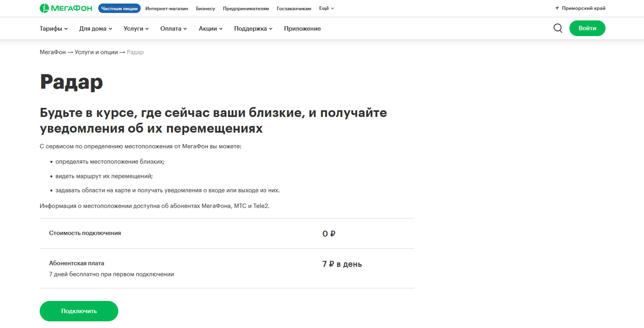Select the Частным лицам tab
The height and width of the screenshot is (328, 644).
(x=119, y=8)
